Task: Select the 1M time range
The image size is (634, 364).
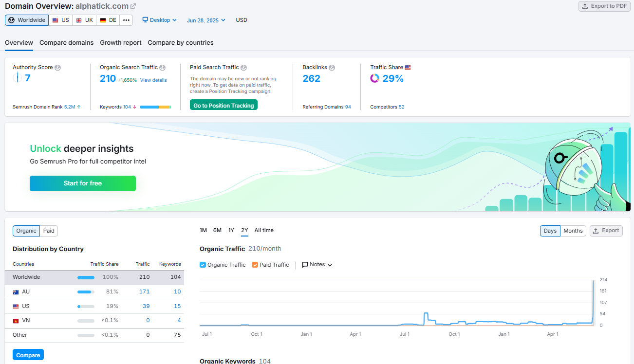Action: point(204,231)
